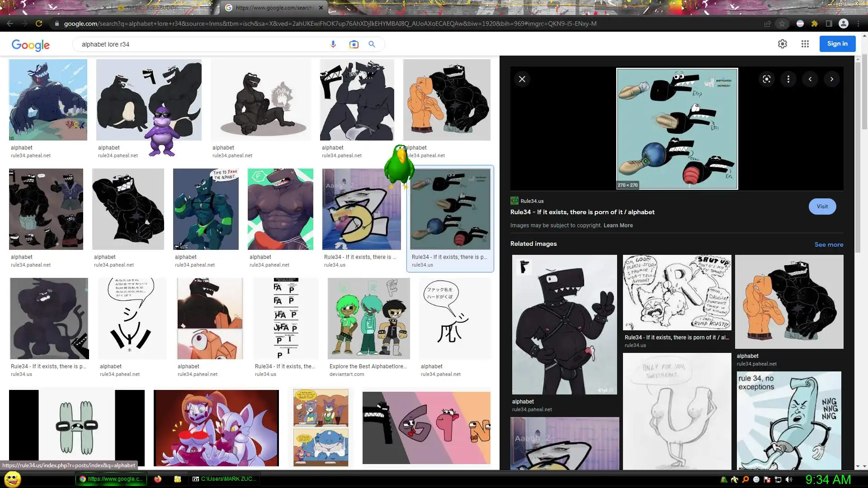Reload the current page

click(39, 23)
